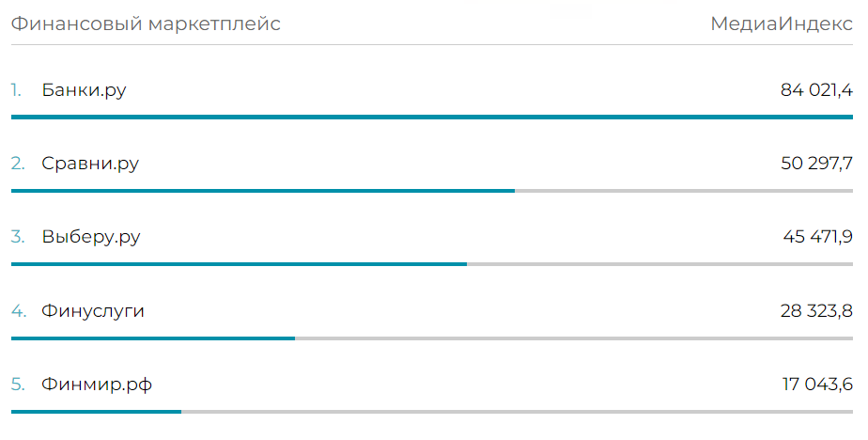Click the 28 323,8 index value
868x440 pixels.
816,311
